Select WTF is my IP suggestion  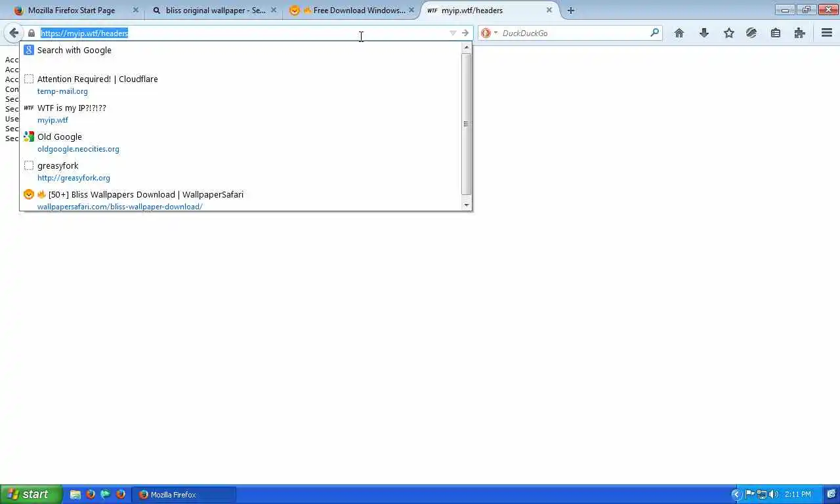241,114
